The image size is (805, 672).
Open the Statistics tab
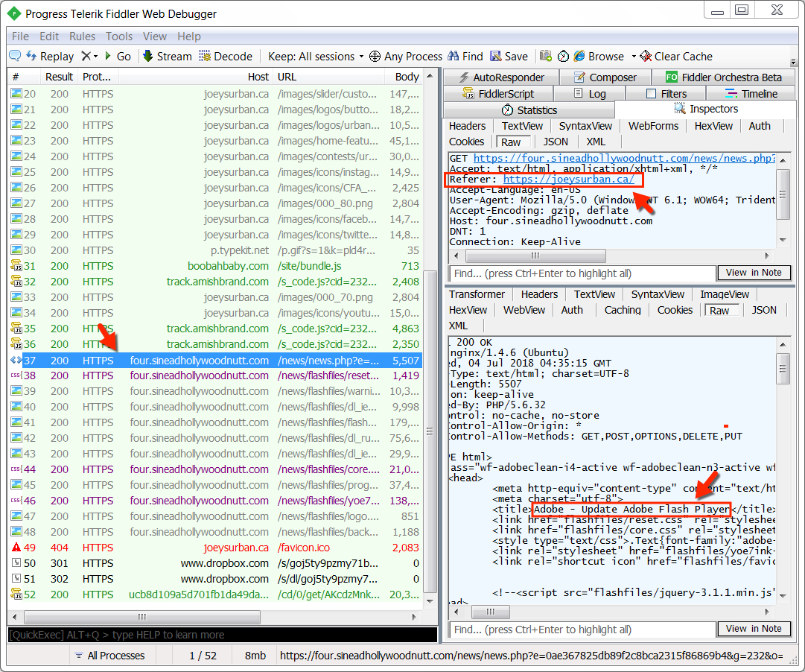click(x=529, y=110)
